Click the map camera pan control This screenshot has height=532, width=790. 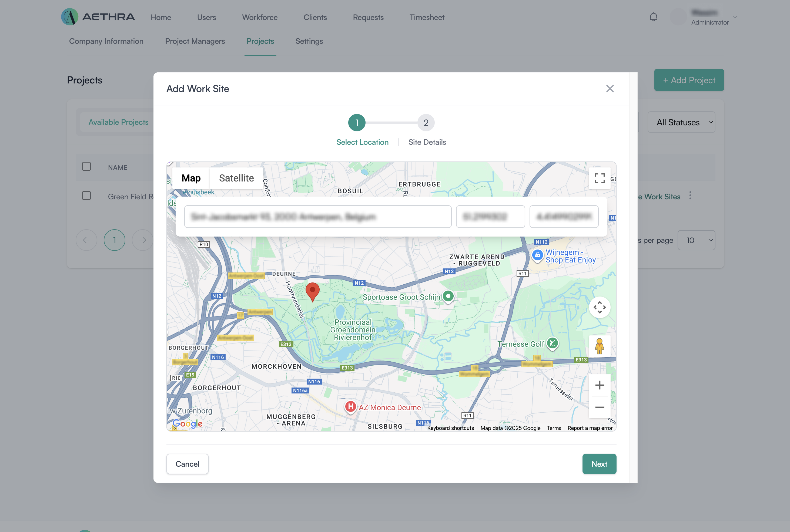point(600,307)
